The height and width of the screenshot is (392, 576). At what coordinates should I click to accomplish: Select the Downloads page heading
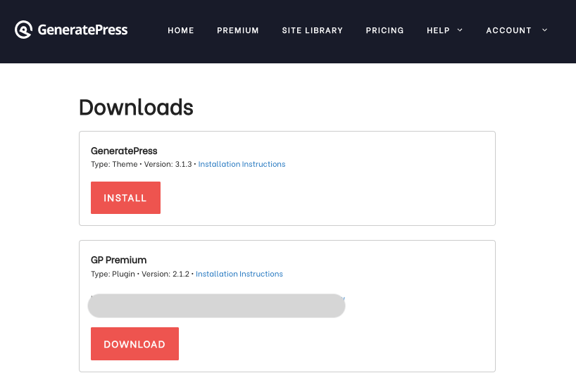point(136,107)
